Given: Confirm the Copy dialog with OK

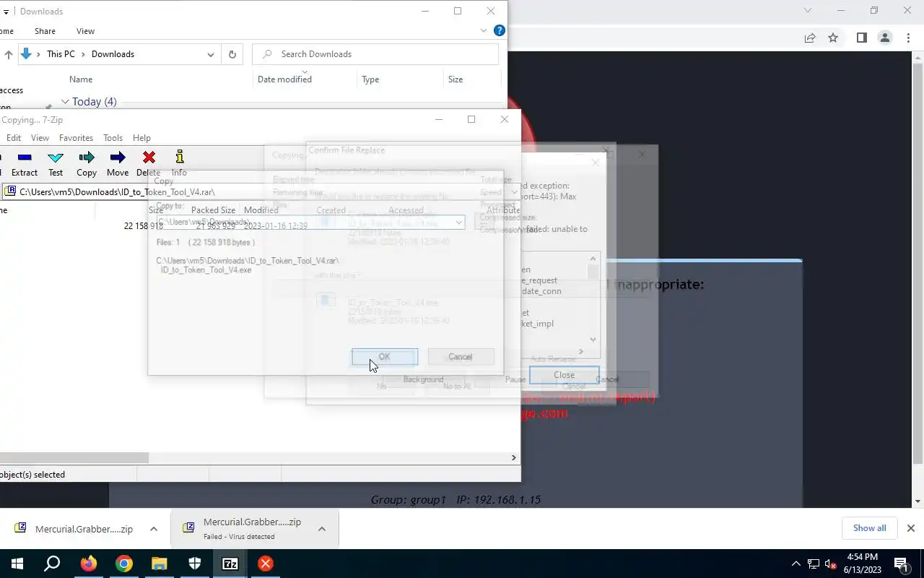Looking at the screenshot, I should (385, 357).
